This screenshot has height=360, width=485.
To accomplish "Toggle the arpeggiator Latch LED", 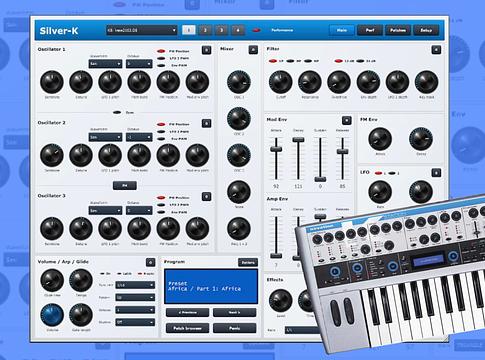I will 119,274.
